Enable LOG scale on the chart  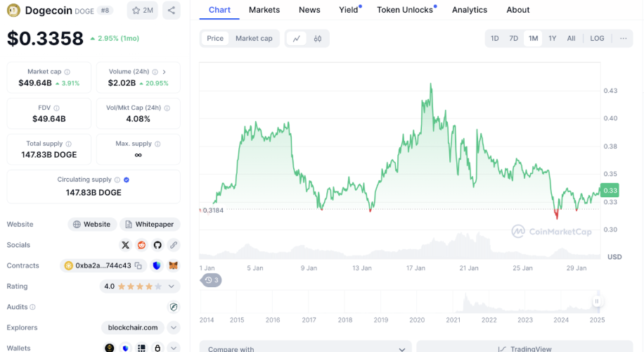597,39
